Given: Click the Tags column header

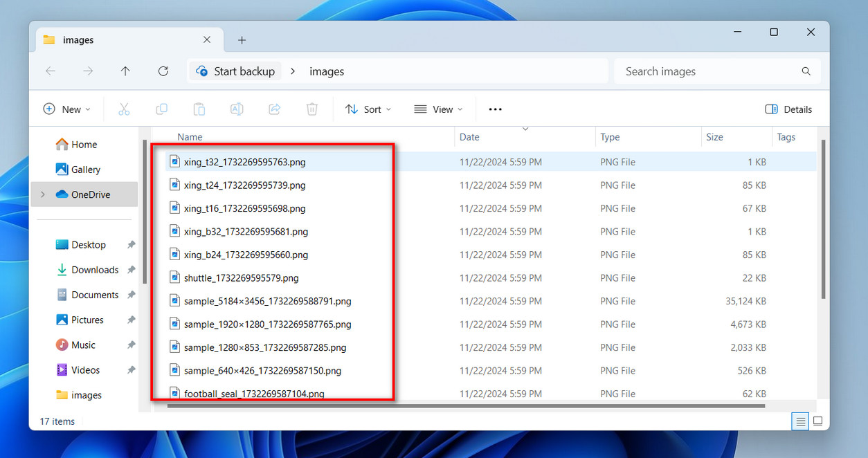Looking at the screenshot, I should click(x=786, y=137).
